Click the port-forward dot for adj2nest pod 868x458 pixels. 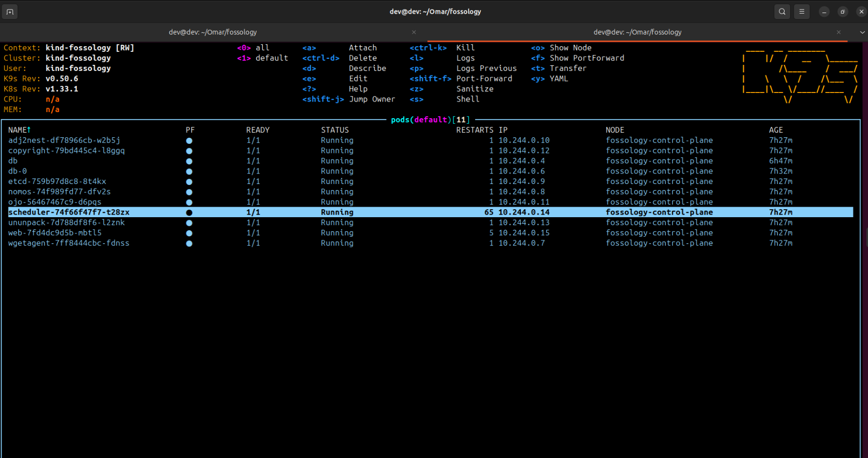pyautogui.click(x=189, y=141)
